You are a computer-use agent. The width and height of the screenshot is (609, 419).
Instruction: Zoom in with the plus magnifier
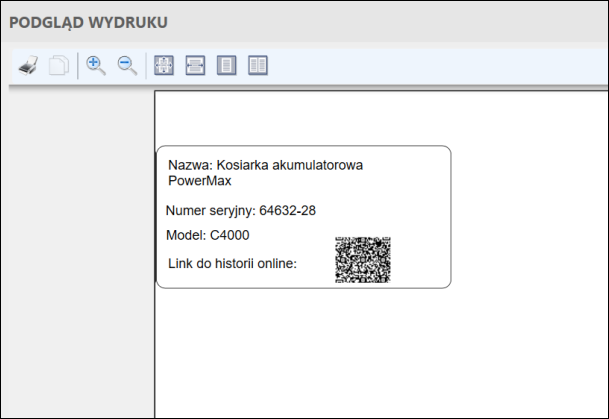pyautogui.click(x=96, y=65)
